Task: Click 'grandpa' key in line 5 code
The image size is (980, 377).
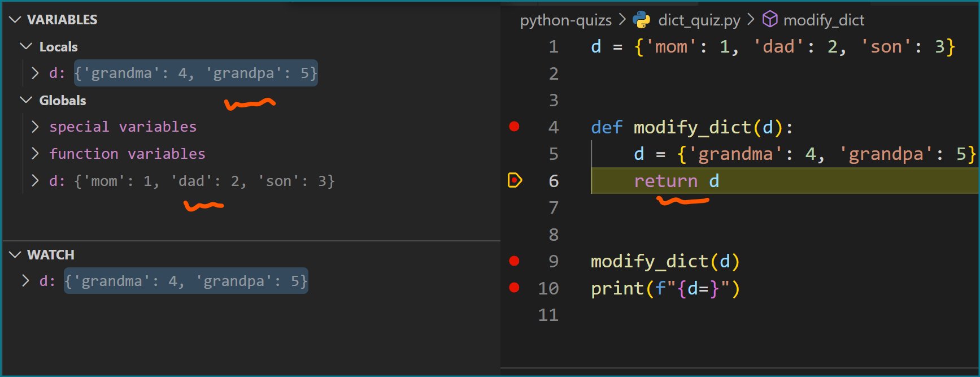Action: pyautogui.click(x=886, y=154)
